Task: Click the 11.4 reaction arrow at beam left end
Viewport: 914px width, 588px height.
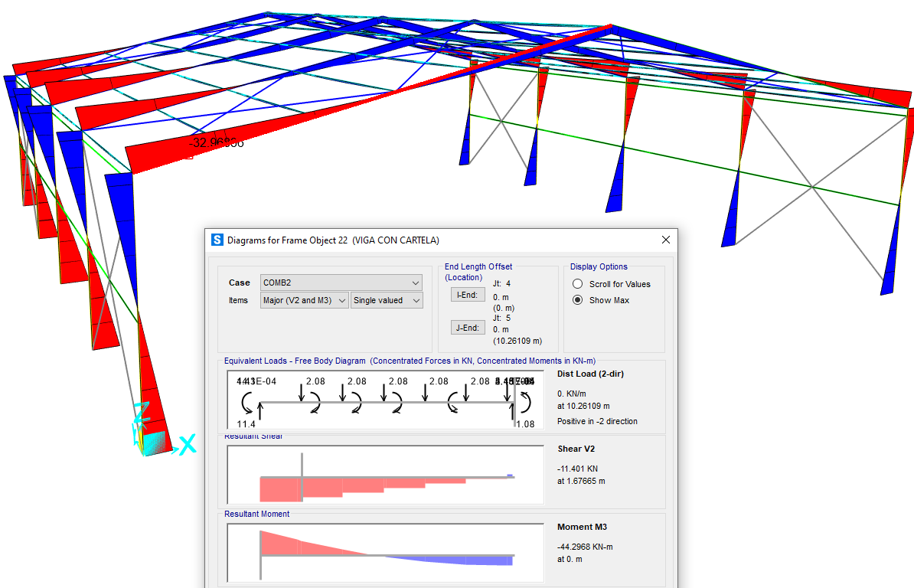Action: (x=260, y=412)
